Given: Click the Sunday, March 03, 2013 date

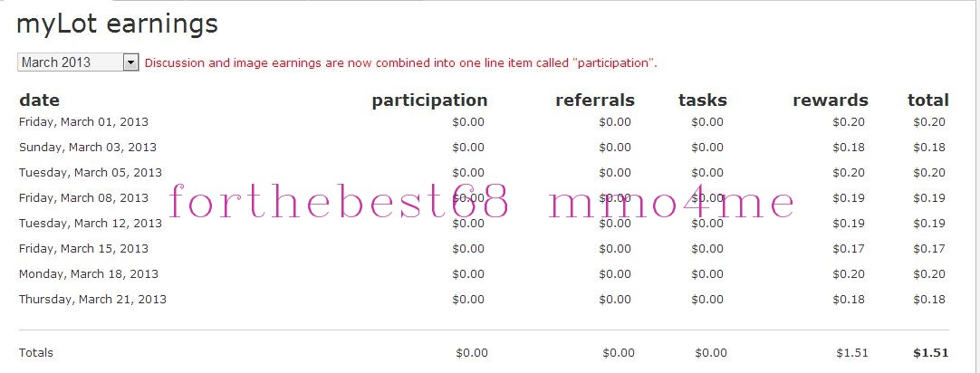Looking at the screenshot, I should tap(87, 148).
